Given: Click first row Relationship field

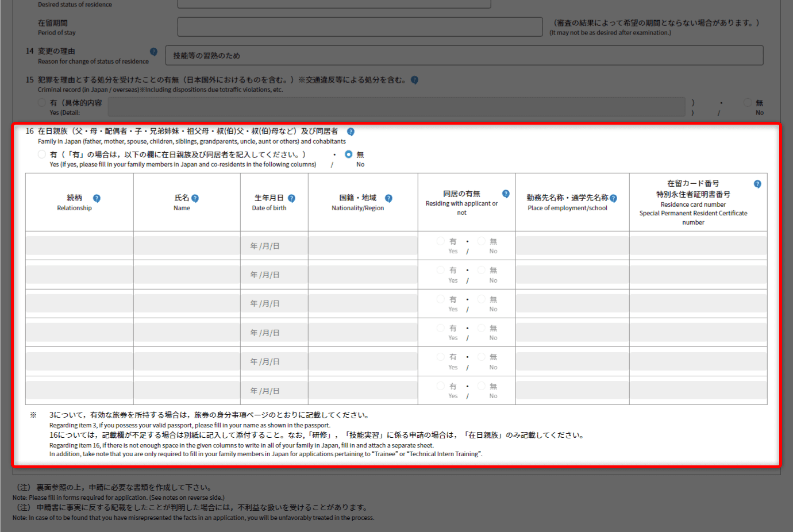Looking at the screenshot, I should [79, 246].
